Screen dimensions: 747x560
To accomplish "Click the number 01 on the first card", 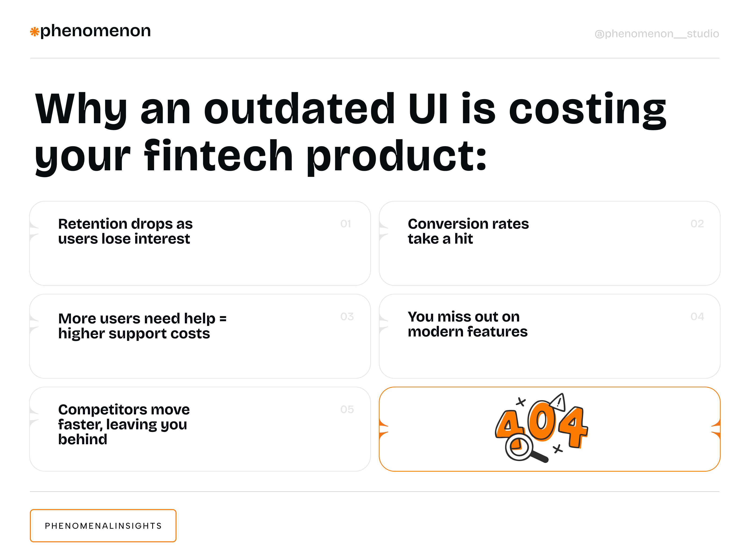I will tap(345, 224).
